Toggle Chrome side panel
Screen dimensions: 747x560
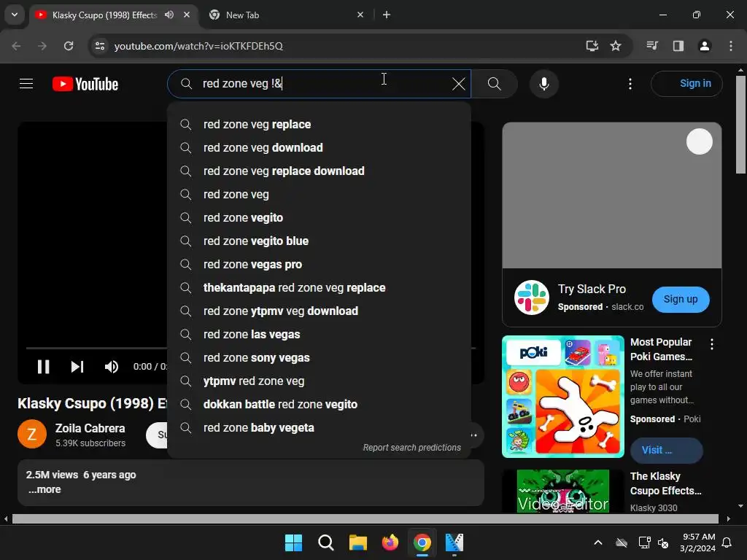coord(678,46)
